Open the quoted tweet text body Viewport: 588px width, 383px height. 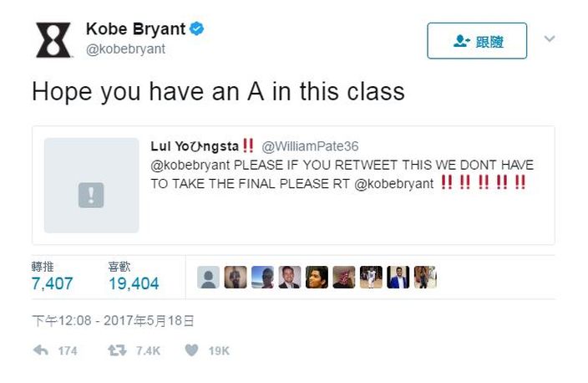pyautogui.click(x=342, y=174)
